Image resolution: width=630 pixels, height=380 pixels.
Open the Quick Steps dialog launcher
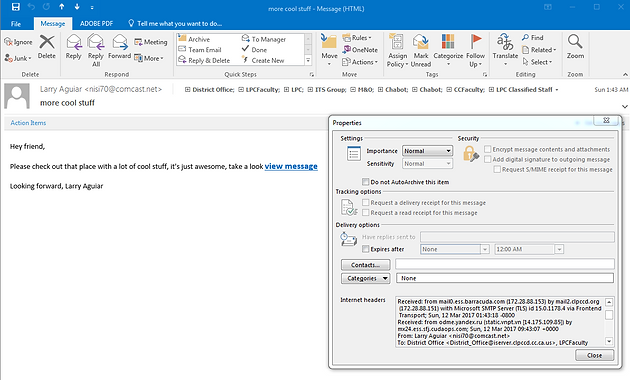[x=311, y=74]
